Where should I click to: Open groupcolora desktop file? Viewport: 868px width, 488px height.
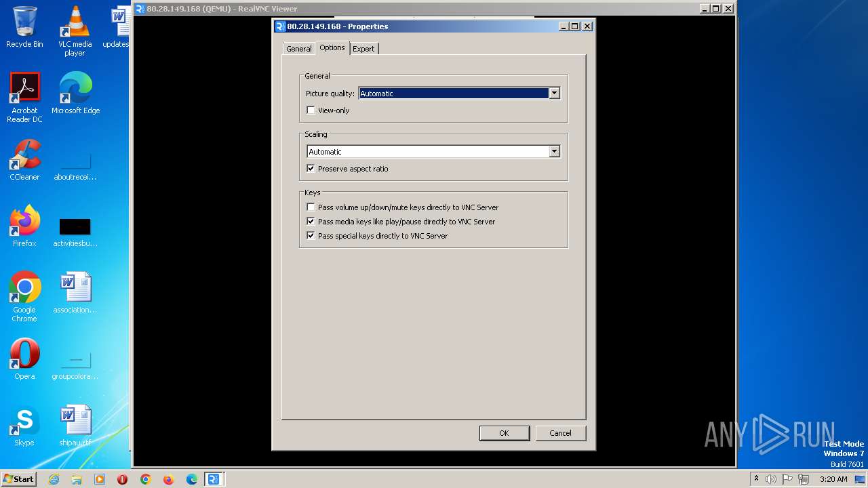coord(75,365)
